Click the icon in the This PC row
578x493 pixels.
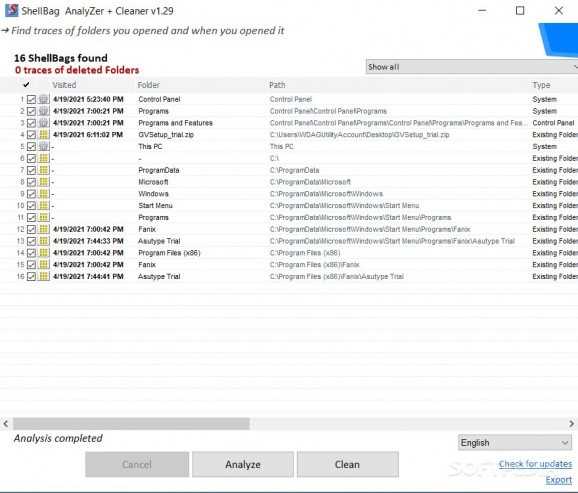[44, 146]
